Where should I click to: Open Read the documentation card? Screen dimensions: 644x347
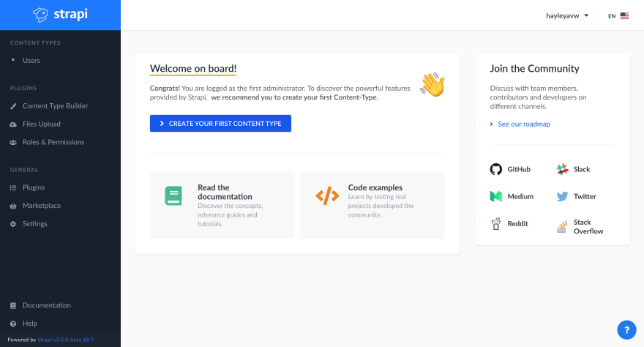222,205
